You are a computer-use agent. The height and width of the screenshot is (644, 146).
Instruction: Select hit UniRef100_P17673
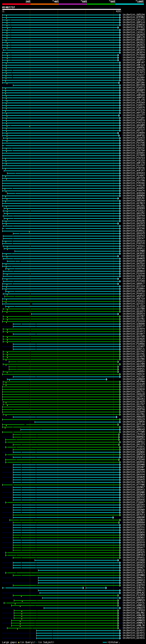(134, 72)
